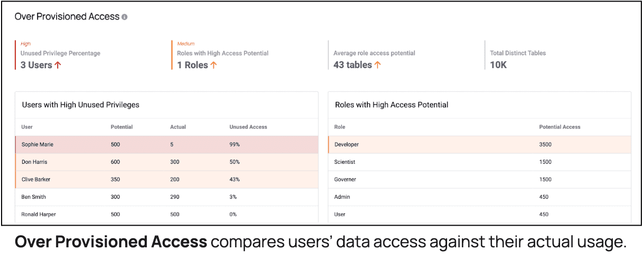644x260 pixels.
Task: Select the Don Harris row
Action: pyautogui.click(x=167, y=162)
